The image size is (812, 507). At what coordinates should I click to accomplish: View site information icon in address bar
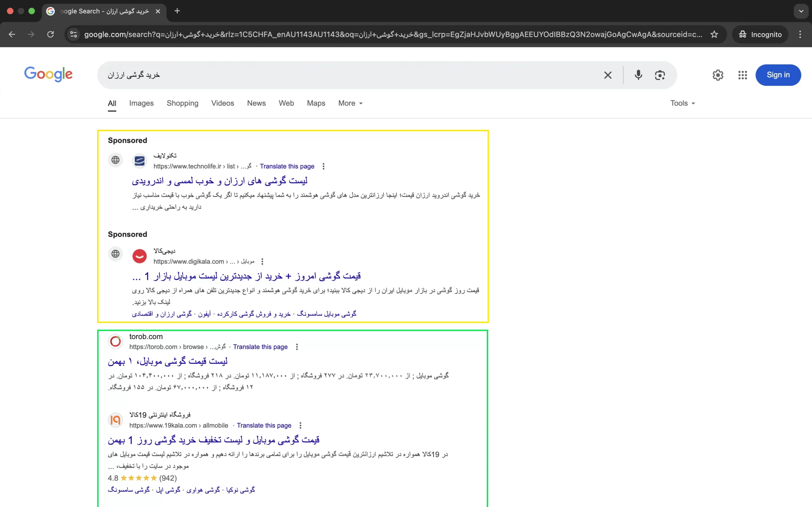(x=74, y=34)
